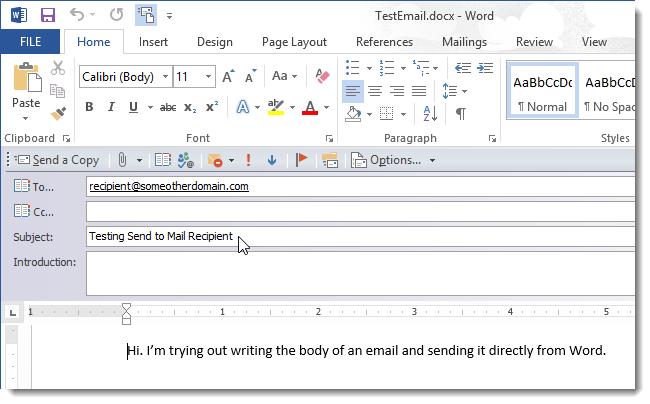Click the Paste clipboard icon
Screen dimensions: 650x404
[27, 77]
